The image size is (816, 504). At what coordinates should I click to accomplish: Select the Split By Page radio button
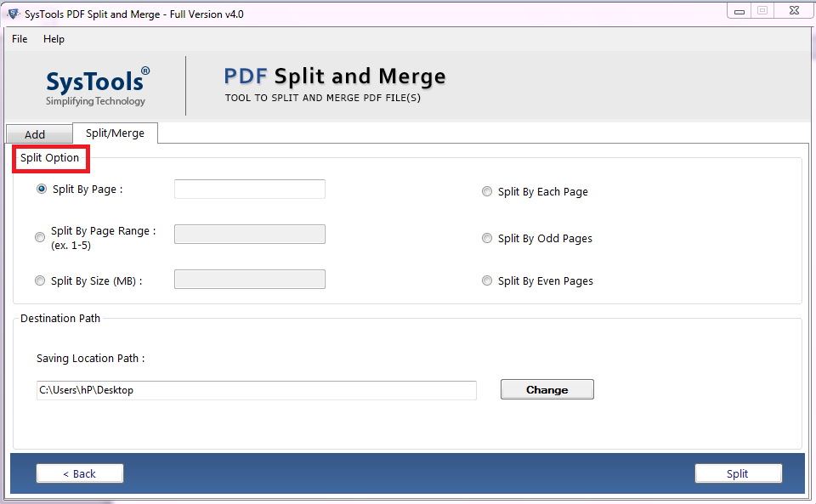(42, 189)
